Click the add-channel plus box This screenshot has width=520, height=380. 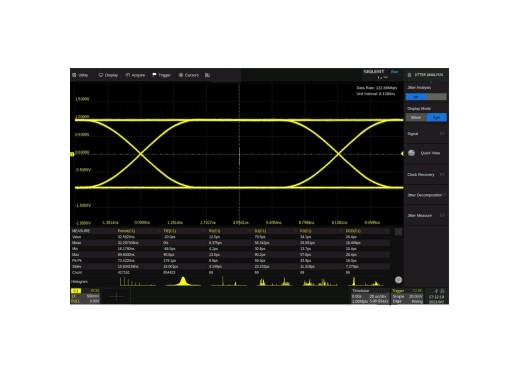(116, 296)
